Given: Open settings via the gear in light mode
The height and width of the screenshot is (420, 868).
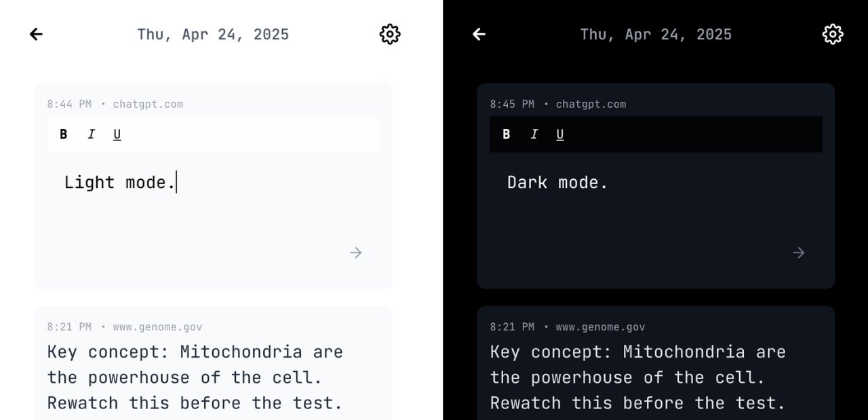Looking at the screenshot, I should pyautogui.click(x=390, y=34).
